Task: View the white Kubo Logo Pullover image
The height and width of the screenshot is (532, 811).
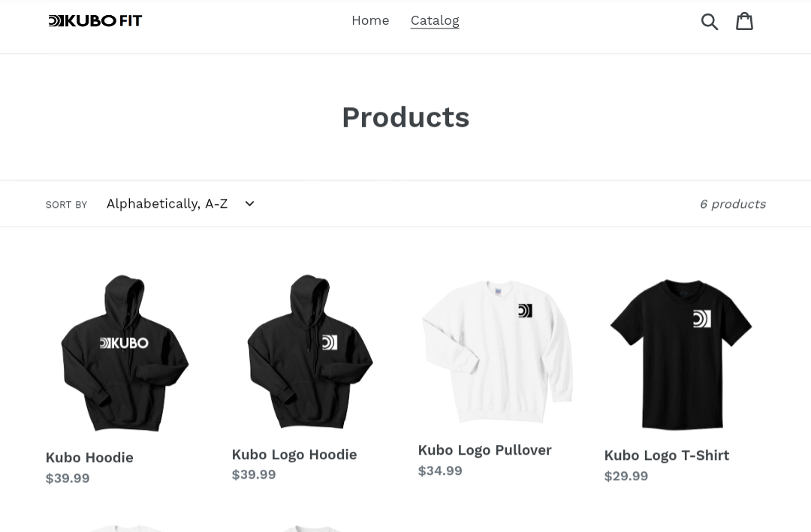Action: point(497,352)
